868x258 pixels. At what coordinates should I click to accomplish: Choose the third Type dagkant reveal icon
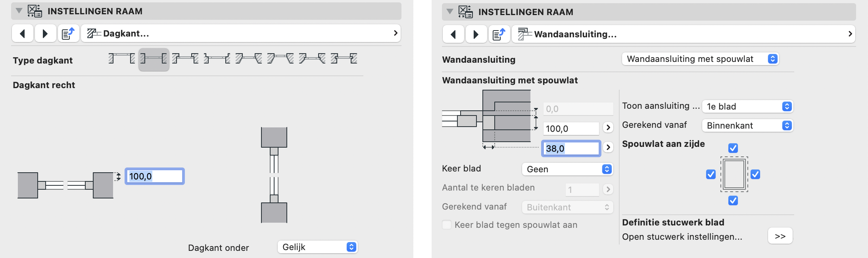click(x=185, y=59)
